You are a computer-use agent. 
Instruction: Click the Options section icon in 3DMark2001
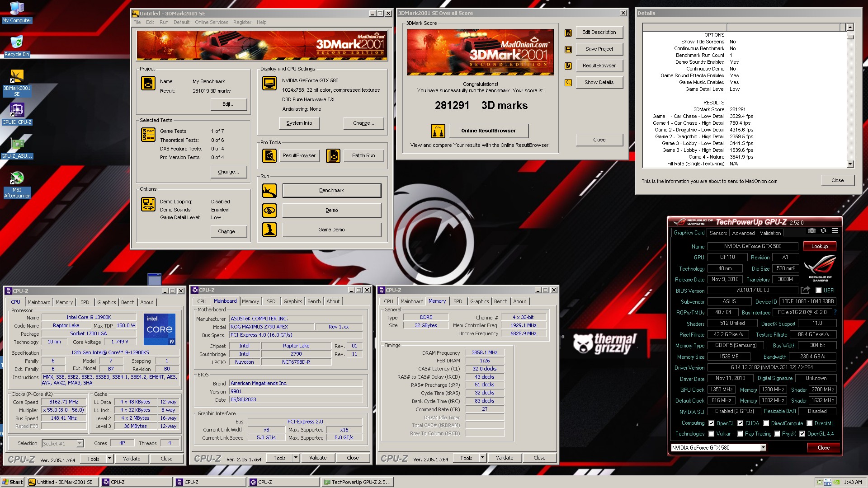click(148, 204)
